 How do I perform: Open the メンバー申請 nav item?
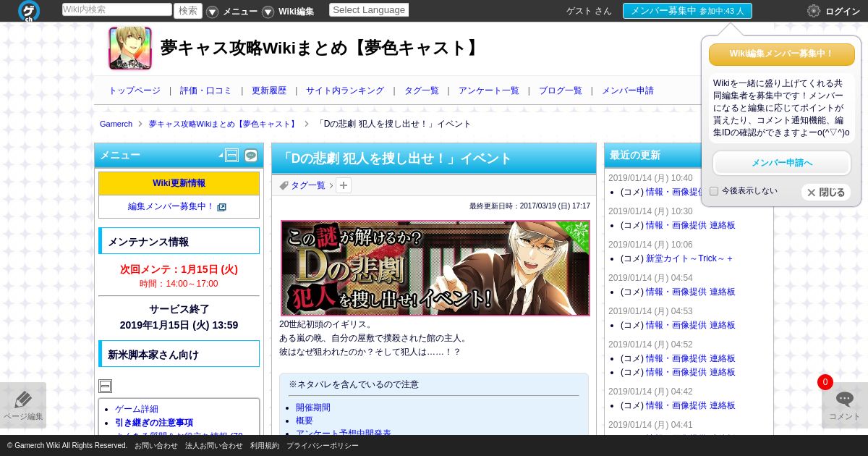coord(628,90)
